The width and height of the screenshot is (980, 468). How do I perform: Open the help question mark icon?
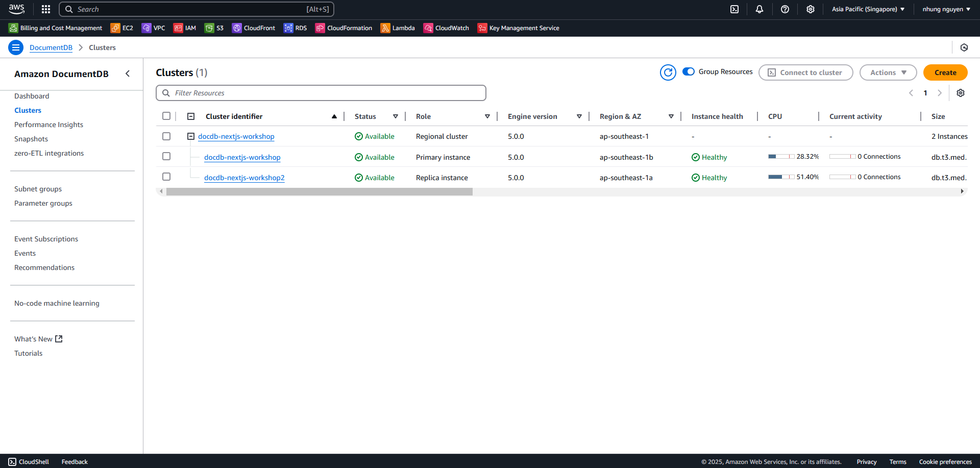point(785,9)
